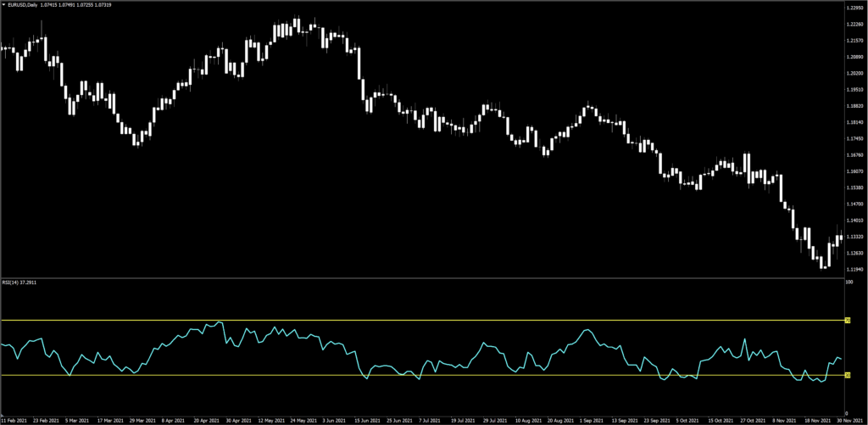Click the divider between chart and RSI
This screenshot has width=868, height=425.
point(424,277)
